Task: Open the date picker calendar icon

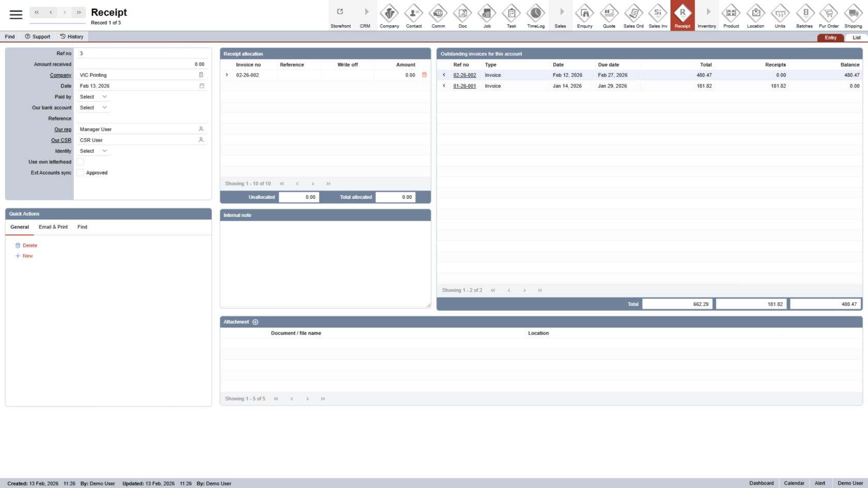Action: coord(202,86)
